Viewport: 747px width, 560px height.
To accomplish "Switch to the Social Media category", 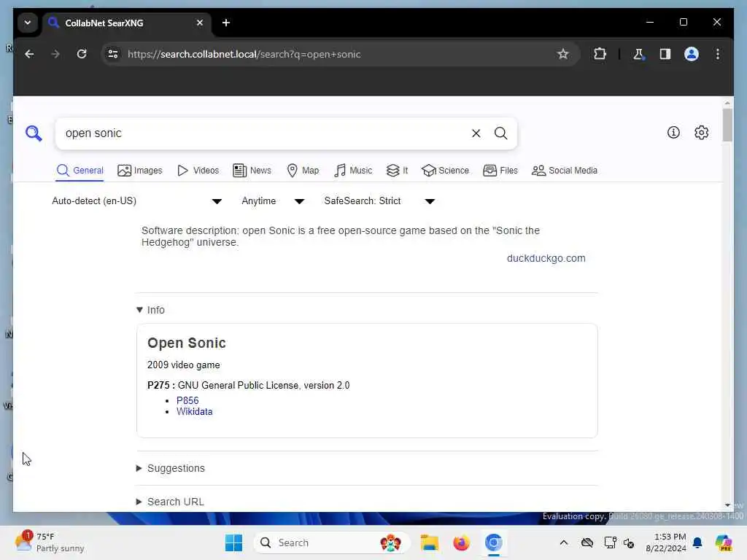I will (564, 171).
